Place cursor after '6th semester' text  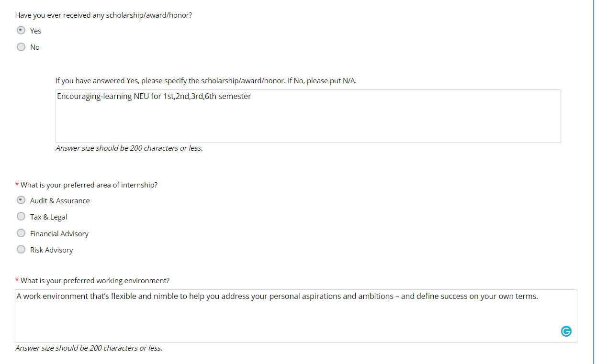pyautogui.click(x=252, y=97)
